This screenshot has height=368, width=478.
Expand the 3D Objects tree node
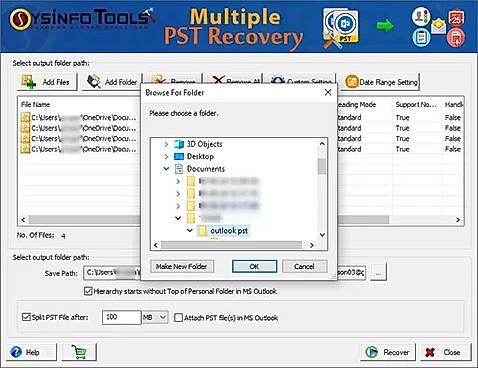166,144
